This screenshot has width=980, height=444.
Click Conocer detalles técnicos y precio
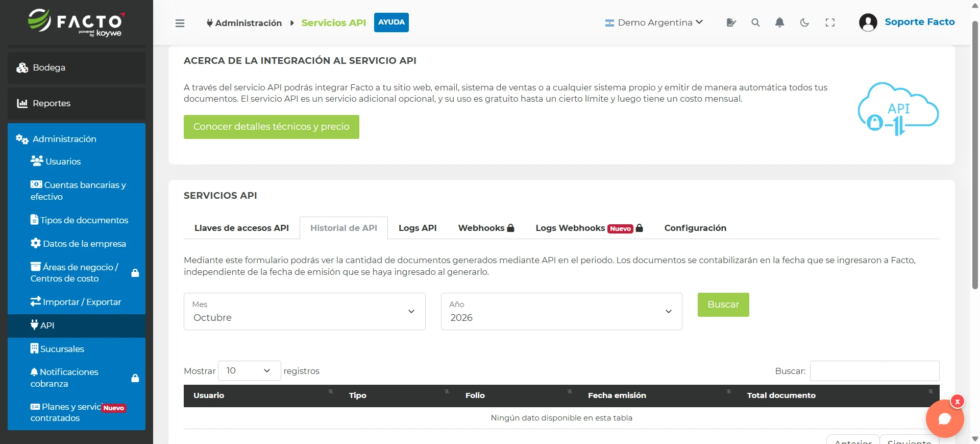tap(272, 127)
